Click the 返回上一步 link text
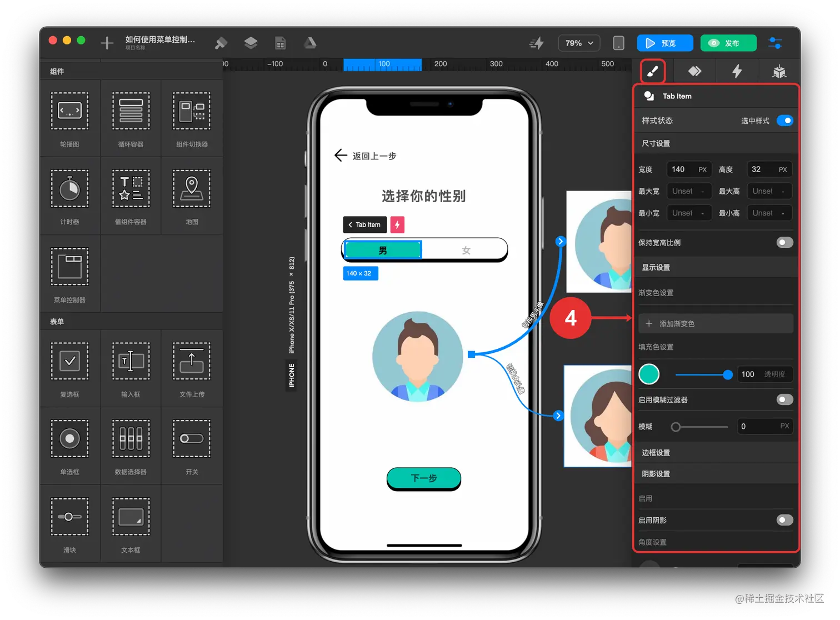840x620 pixels. point(374,156)
